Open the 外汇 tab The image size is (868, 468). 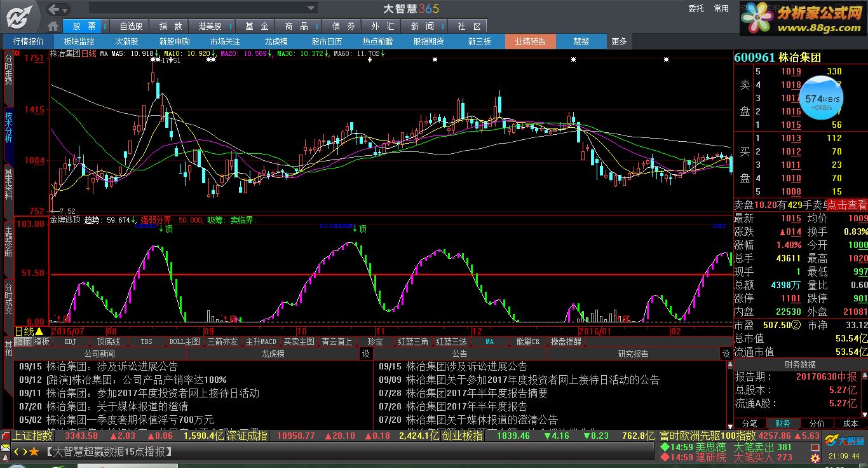click(x=383, y=26)
